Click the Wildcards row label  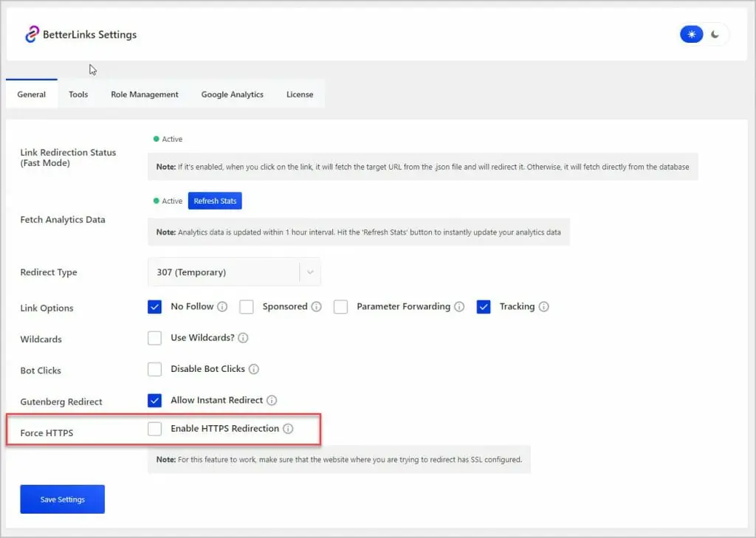pos(41,339)
